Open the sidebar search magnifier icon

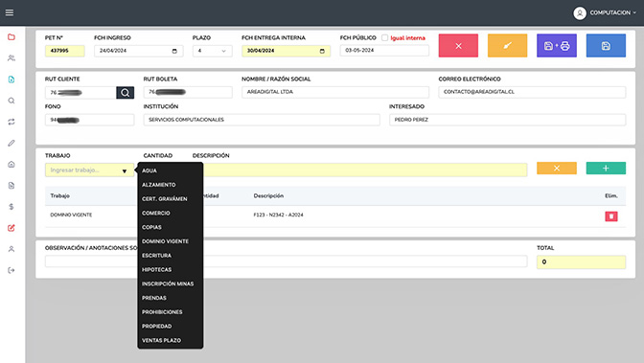[x=11, y=101]
